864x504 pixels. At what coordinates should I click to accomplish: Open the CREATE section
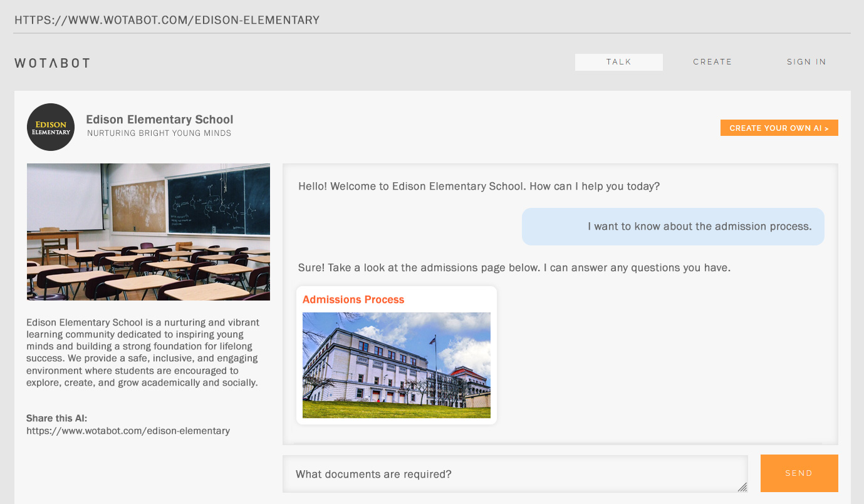tap(712, 61)
